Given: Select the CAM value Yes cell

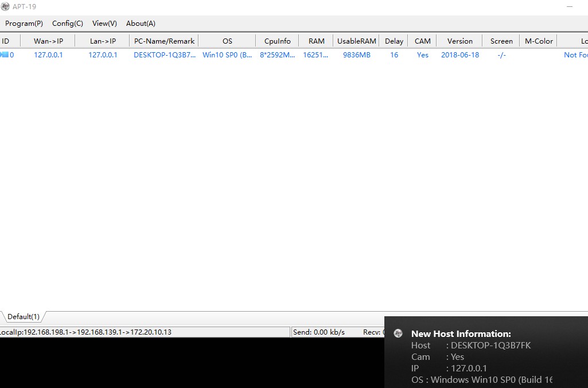Looking at the screenshot, I should point(423,55).
